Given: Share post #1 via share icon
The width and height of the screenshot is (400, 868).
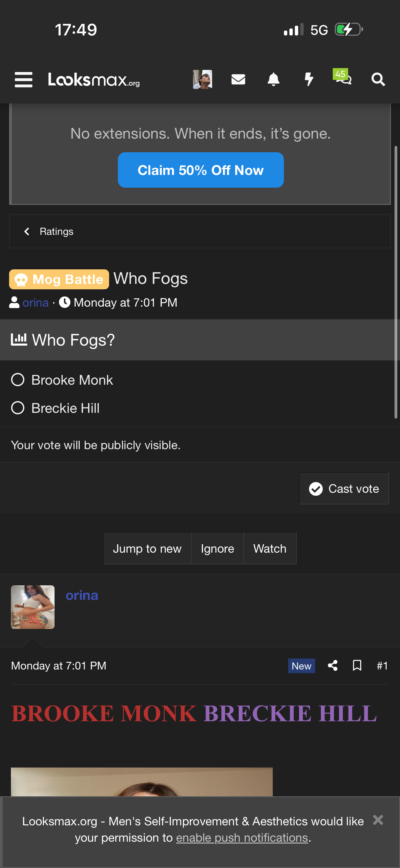Looking at the screenshot, I should coord(332,666).
